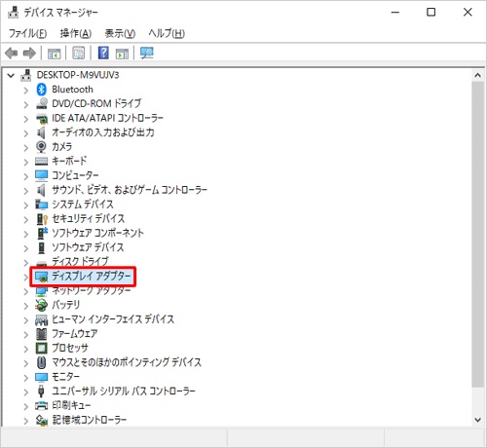Click the プロセッサ chip icon

click(x=41, y=348)
